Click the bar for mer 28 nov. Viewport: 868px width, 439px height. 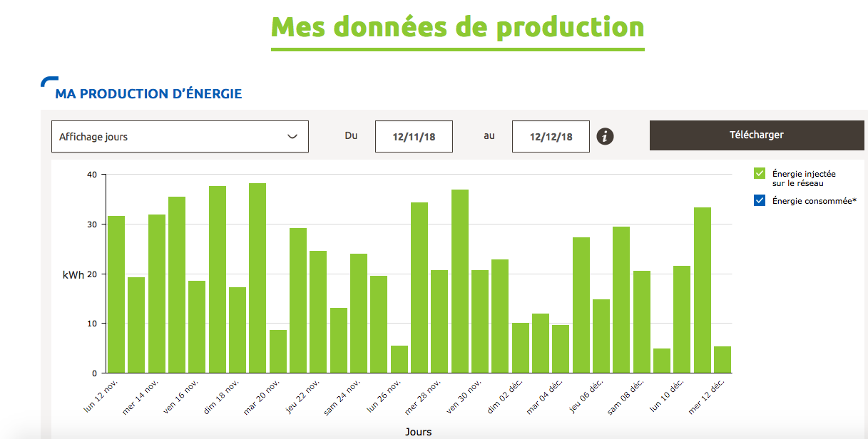point(439,321)
